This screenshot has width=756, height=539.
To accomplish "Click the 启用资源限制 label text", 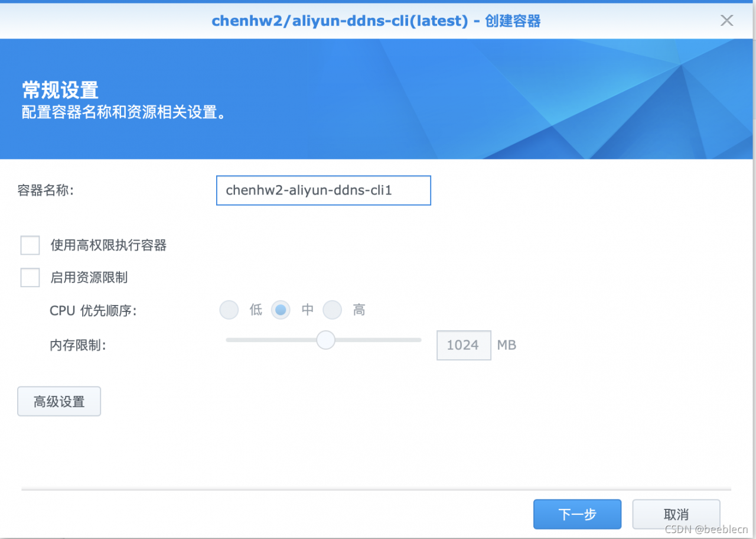I will coord(89,277).
